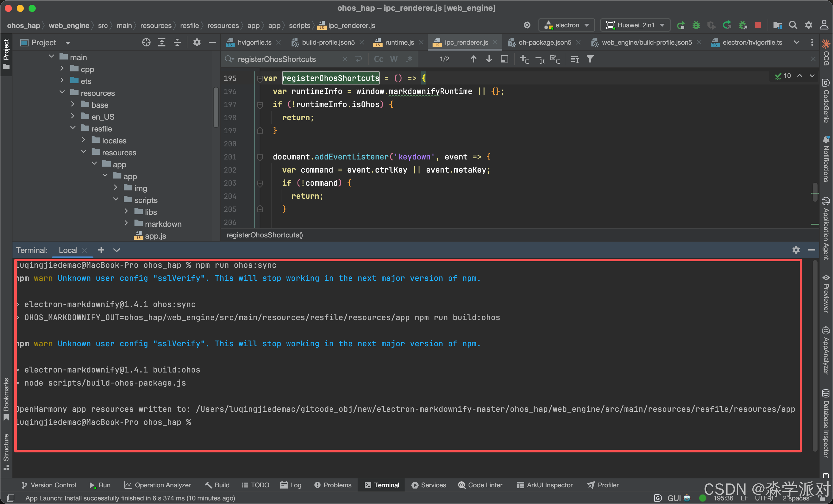Go to previous search occurrence arrow
833x504 pixels.
pos(473,59)
